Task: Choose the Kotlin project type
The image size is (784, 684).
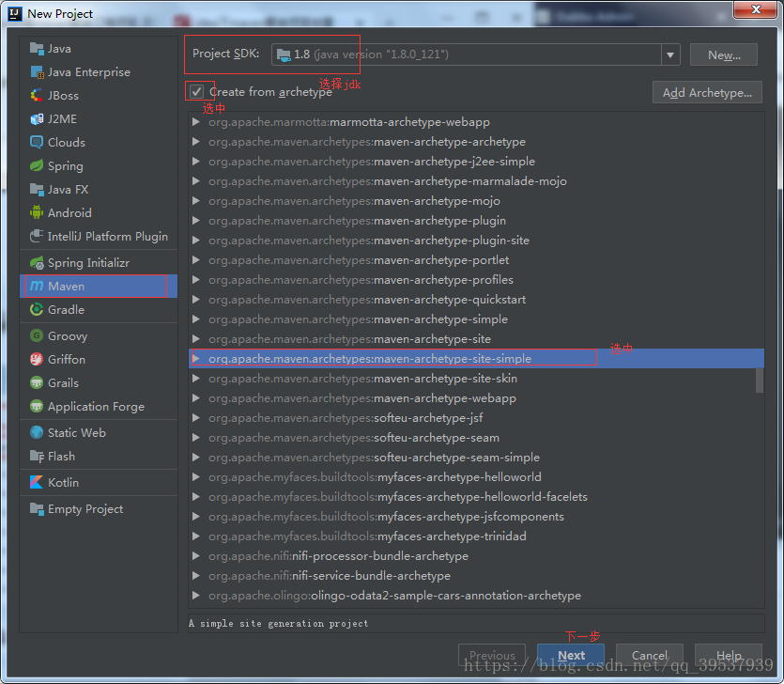Action: click(x=99, y=482)
